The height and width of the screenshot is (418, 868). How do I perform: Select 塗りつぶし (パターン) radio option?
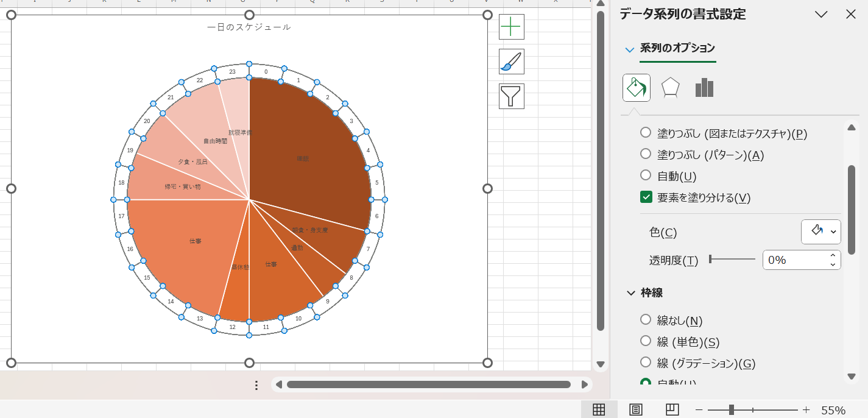tap(646, 155)
